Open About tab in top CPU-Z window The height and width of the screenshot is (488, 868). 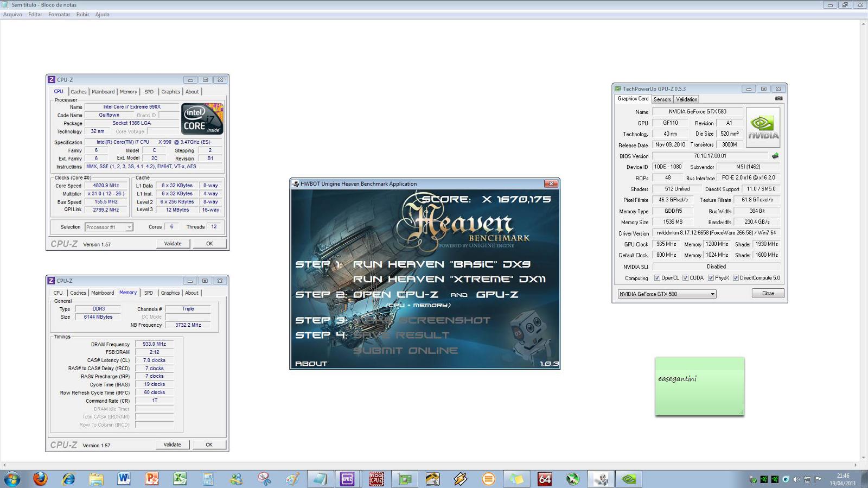point(192,92)
